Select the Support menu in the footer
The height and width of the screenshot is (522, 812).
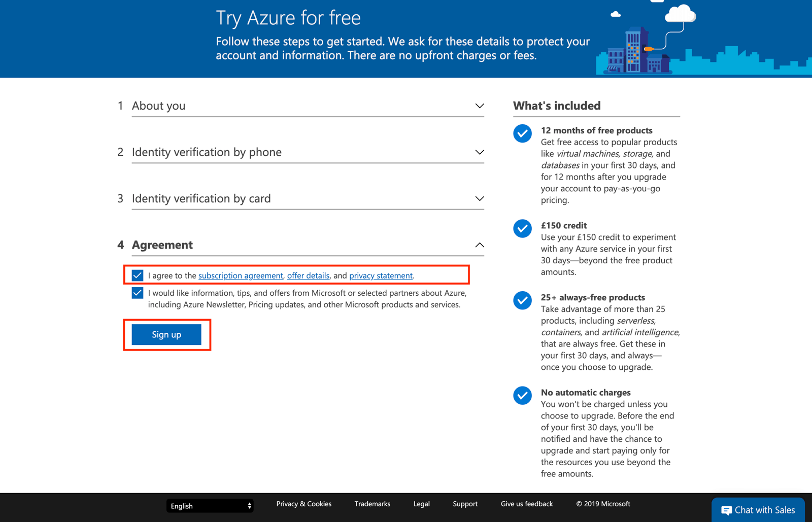465,504
